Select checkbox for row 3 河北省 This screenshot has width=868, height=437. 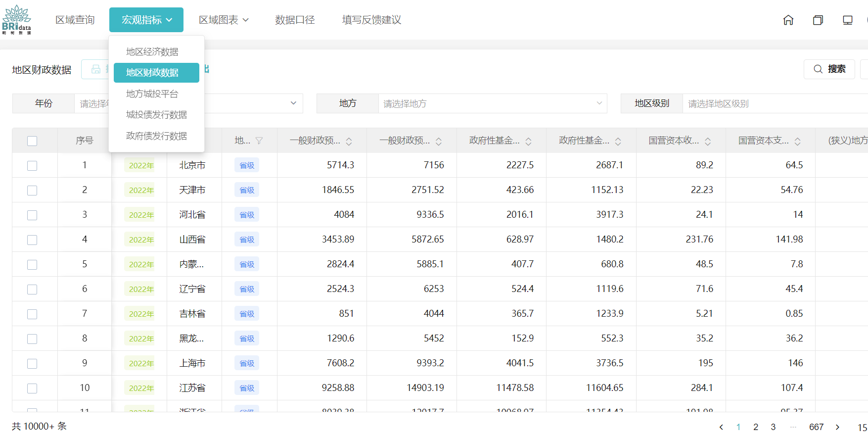coord(32,215)
